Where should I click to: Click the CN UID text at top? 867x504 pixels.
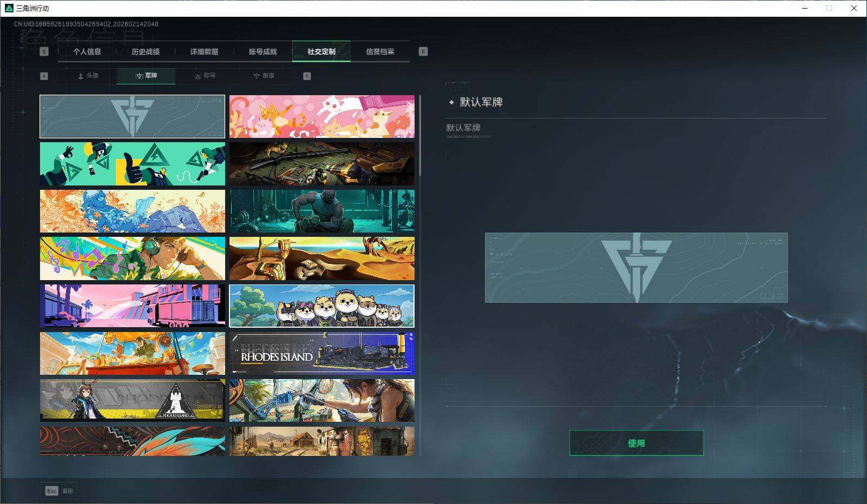pyautogui.click(x=86, y=24)
